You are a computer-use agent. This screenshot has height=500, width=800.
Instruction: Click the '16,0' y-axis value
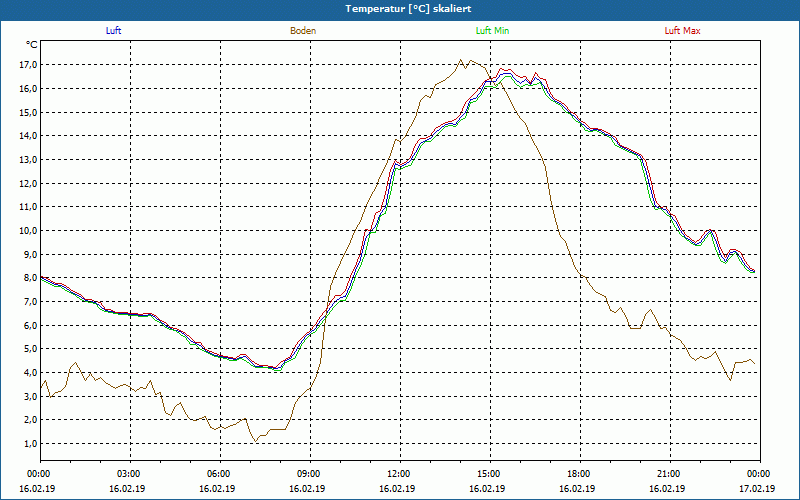29,88
